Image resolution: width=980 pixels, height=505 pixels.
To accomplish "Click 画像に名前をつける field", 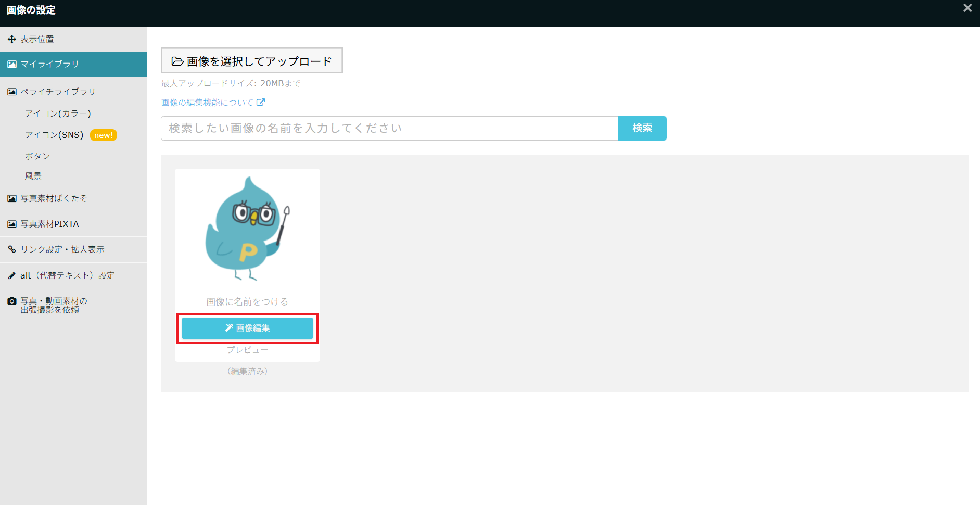I will tap(247, 302).
